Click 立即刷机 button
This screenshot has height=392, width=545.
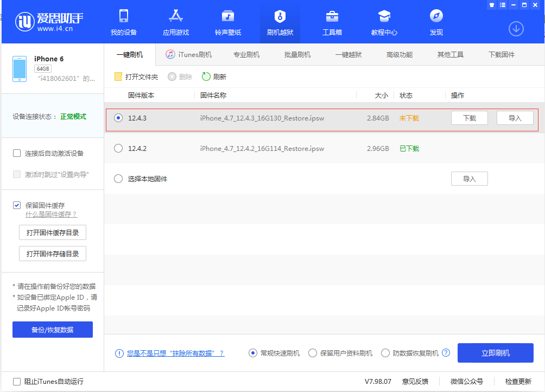click(x=495, y=353)
